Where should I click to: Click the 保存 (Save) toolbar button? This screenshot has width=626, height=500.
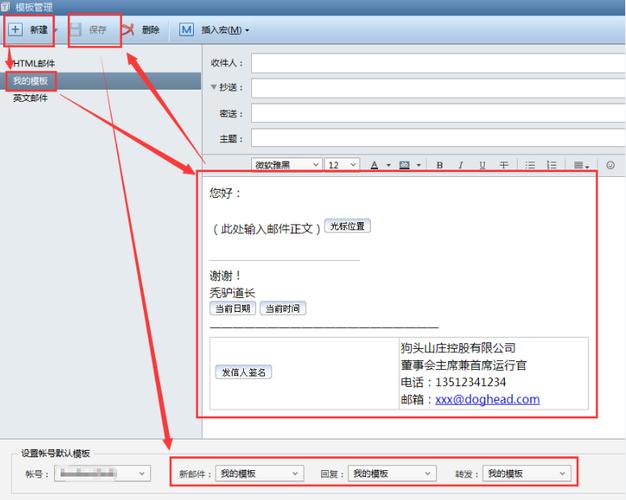[x=94, y=30]
